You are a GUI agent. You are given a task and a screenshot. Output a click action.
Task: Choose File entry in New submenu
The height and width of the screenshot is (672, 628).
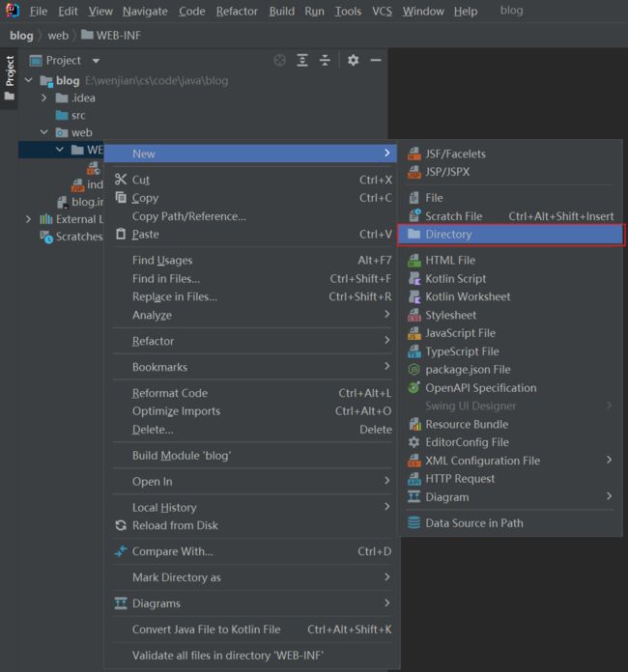pos(510,198)
